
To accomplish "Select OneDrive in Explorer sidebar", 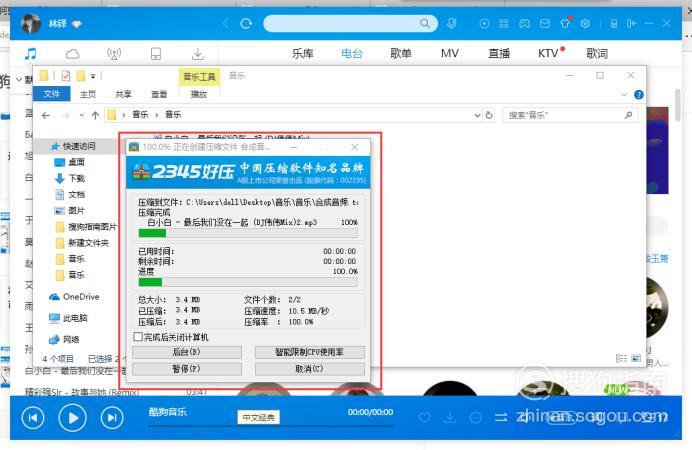I will [x=74, y=296].
